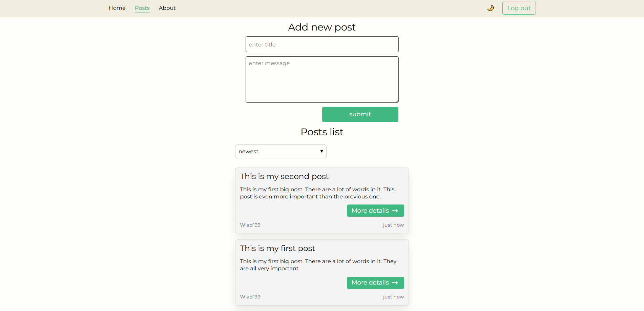The image size is (644, 311).
Task: Click just now timestamp on first post
Action: (393, 297)
